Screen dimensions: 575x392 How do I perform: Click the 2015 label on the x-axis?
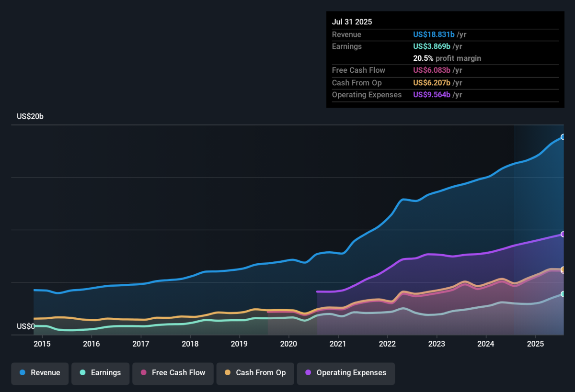pos(42,344)
